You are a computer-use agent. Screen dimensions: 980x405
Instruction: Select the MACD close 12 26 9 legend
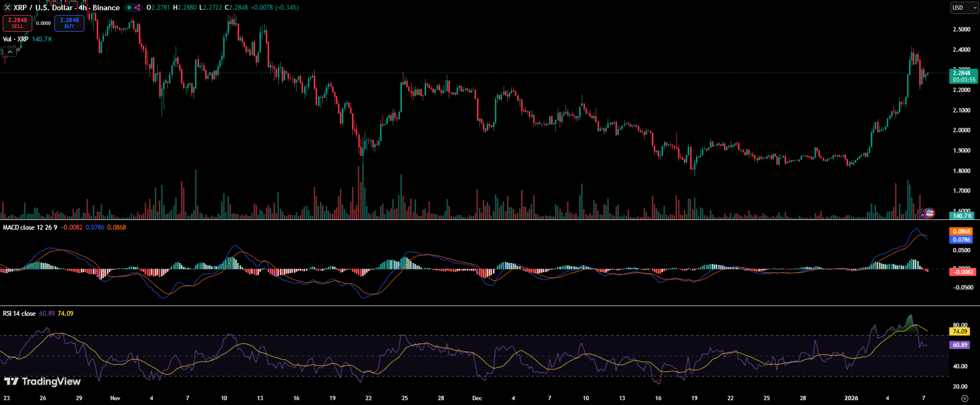click(30, 228)
